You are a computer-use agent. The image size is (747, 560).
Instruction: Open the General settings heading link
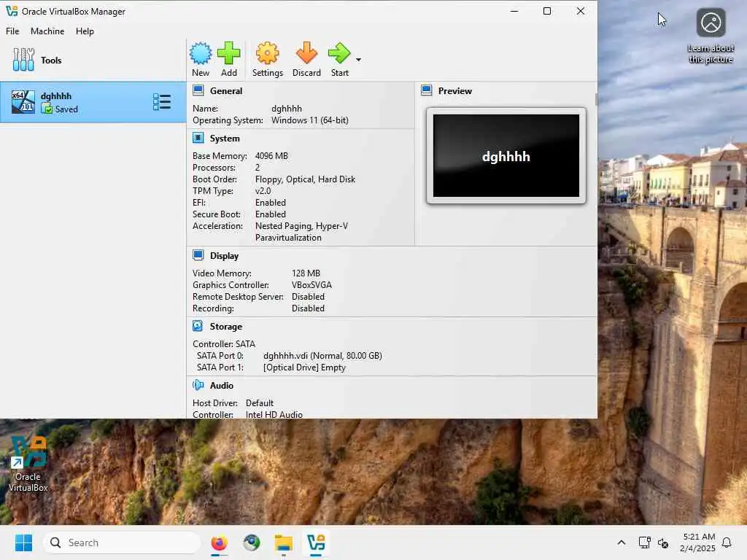pyautogui.click(x=226, y=91)
